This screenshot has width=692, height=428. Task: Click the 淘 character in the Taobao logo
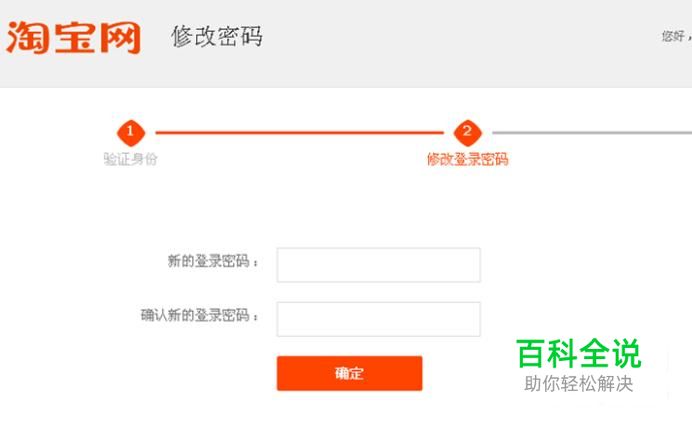[28, 38]
